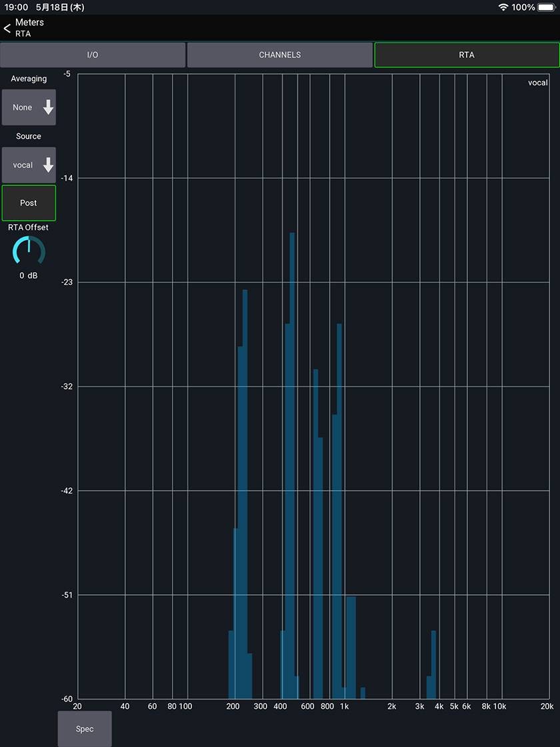
Task: Switch to the I/O tab
Action: pyautogui.click(x=93, y=55)
